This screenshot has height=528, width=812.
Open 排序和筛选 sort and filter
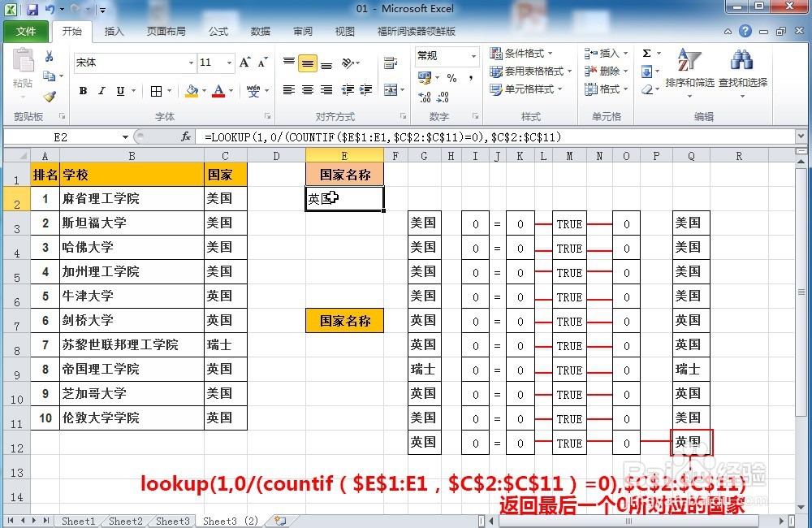(689, 72)
